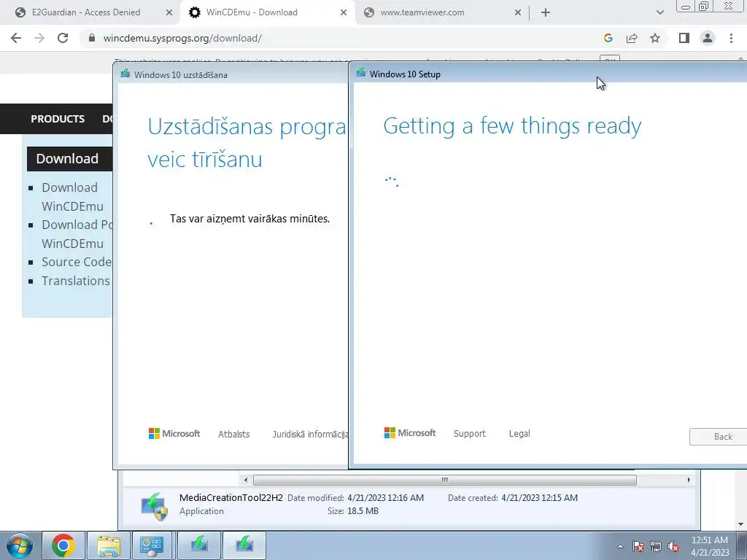Click Date modified 4/21/2023 12:16 AM value
Viewport: 747px width, 560px height.
385,497
